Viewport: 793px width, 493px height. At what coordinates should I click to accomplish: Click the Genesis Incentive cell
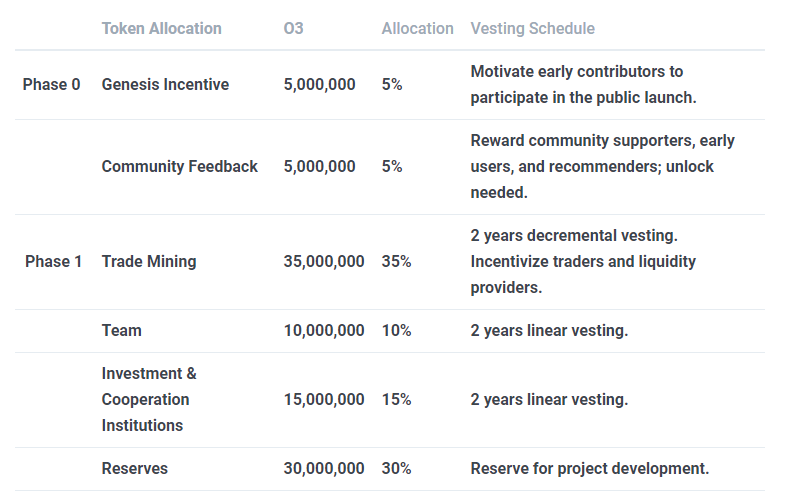[x=165, y=85]
